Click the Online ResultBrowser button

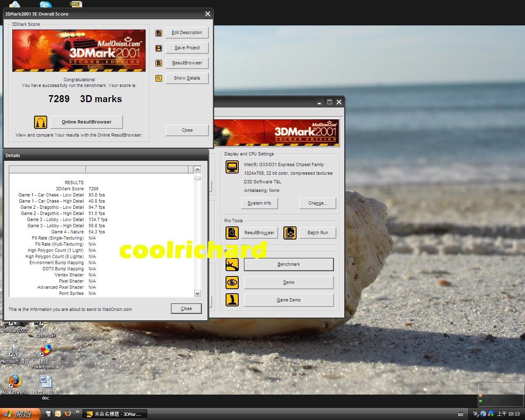(87, 122)
